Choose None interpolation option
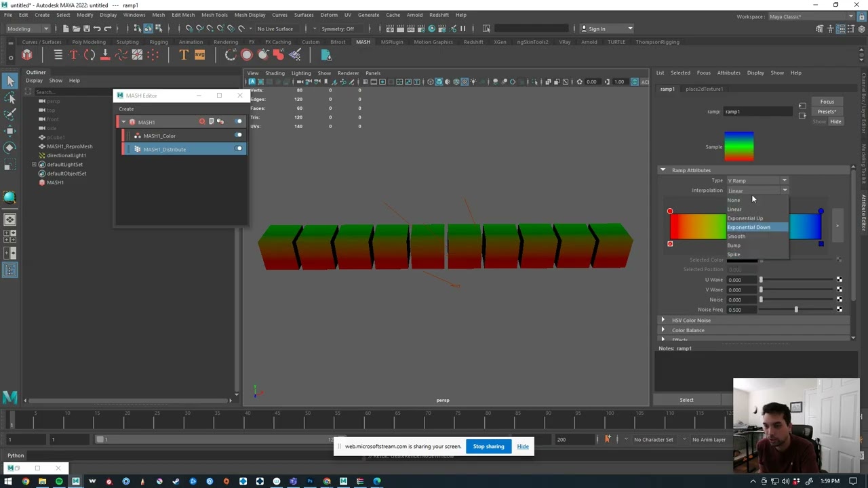Screen dimensions: 868x488 tap(757, 200)
